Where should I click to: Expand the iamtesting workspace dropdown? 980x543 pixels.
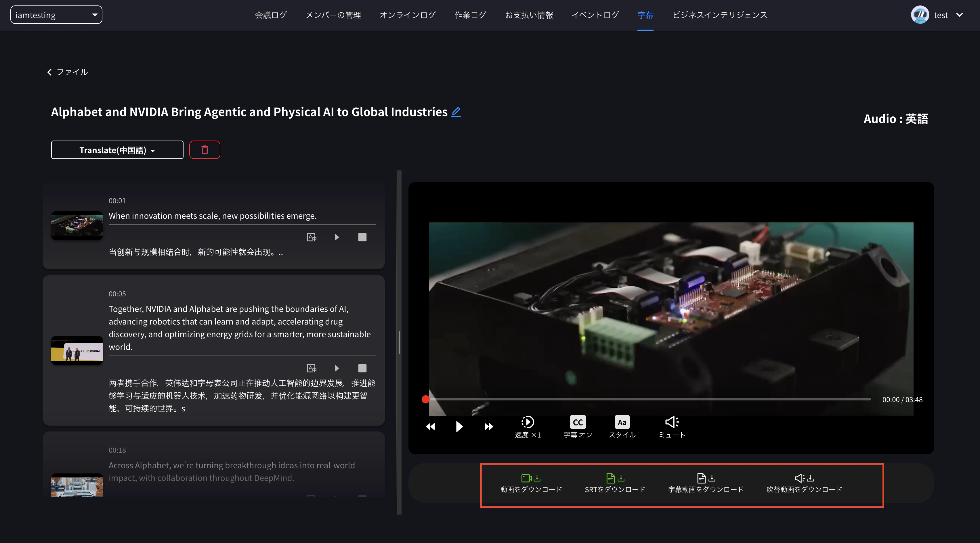tap(56, 15)
